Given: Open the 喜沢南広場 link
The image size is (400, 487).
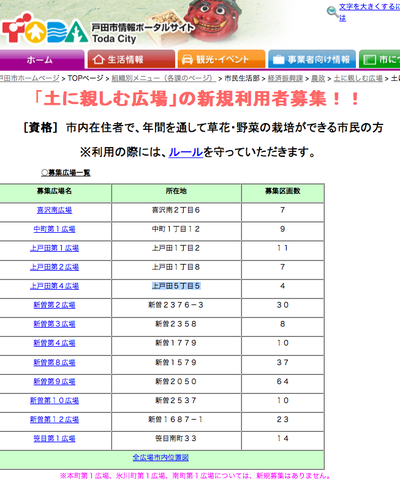Looking at the screenshot, I should [54, 210].
